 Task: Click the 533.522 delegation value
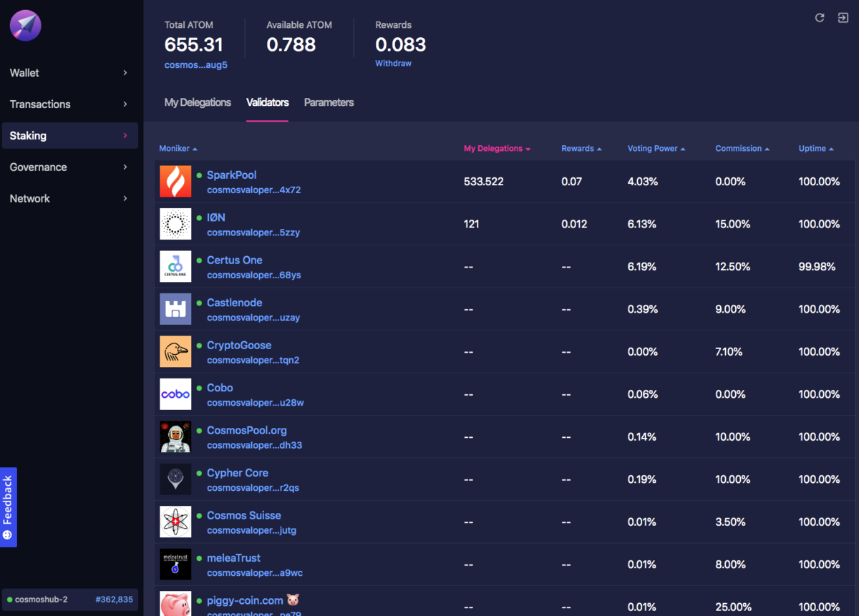point(484,182)
